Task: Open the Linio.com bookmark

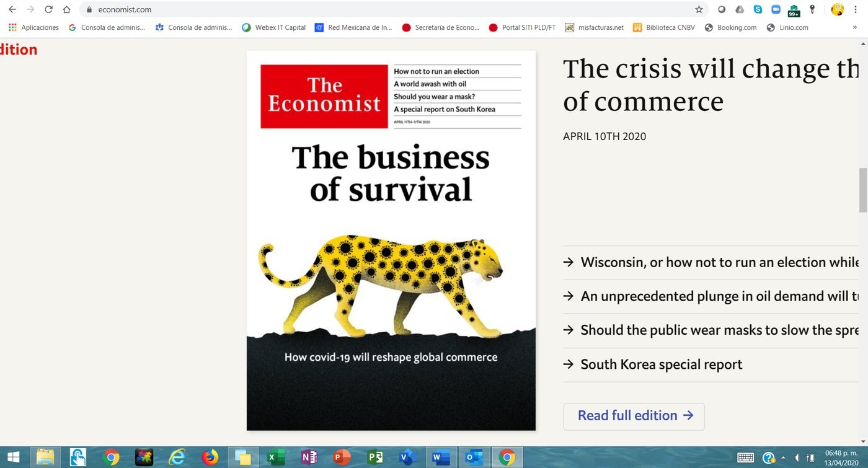Action: 787,27
